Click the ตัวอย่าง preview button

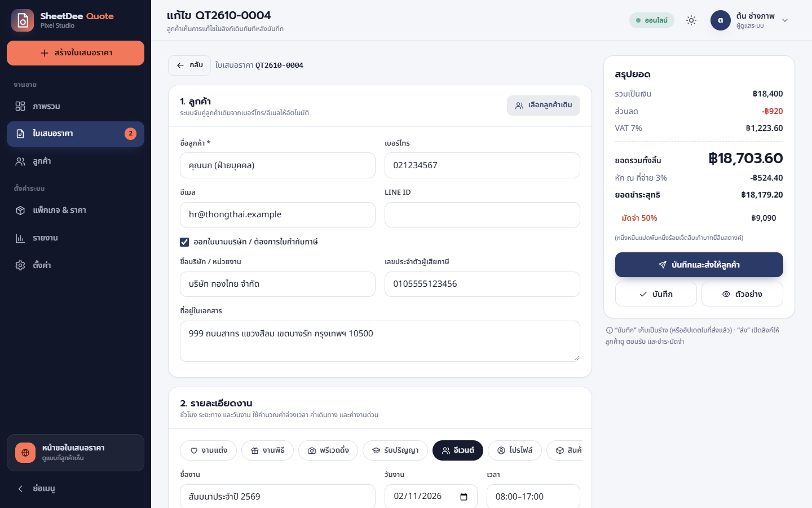(742, 294)
